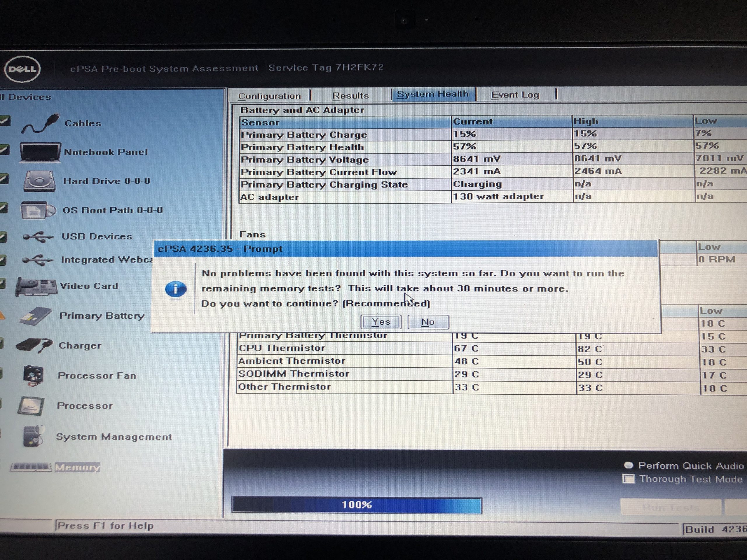This screenshot has width=747, height=560.
Task: Click the Dell logo icon
Action: point(22,69)
